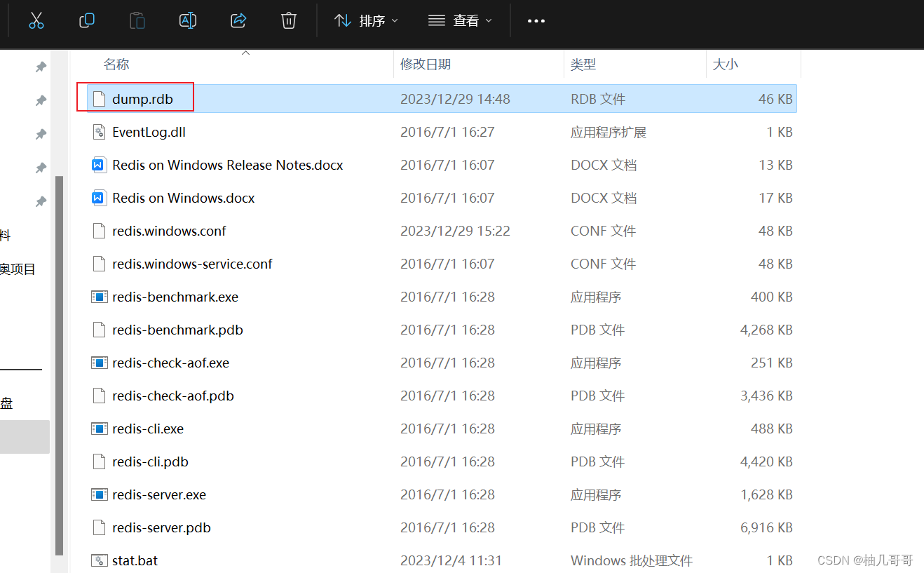The height and width of the screenshot is (573, 924).
Task: Open the 查看 view dropdown
Action: click(460, 21)
